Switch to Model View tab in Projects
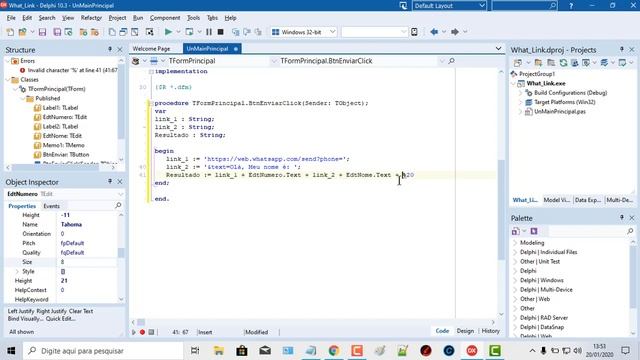Screen dimensions: 640x360 point(556,200)
